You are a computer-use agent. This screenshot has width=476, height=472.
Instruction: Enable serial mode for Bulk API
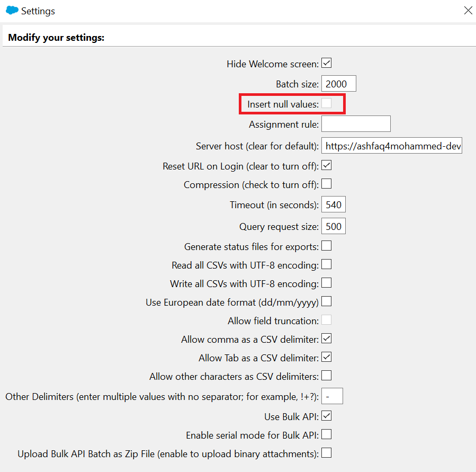[x=326, y=434]
